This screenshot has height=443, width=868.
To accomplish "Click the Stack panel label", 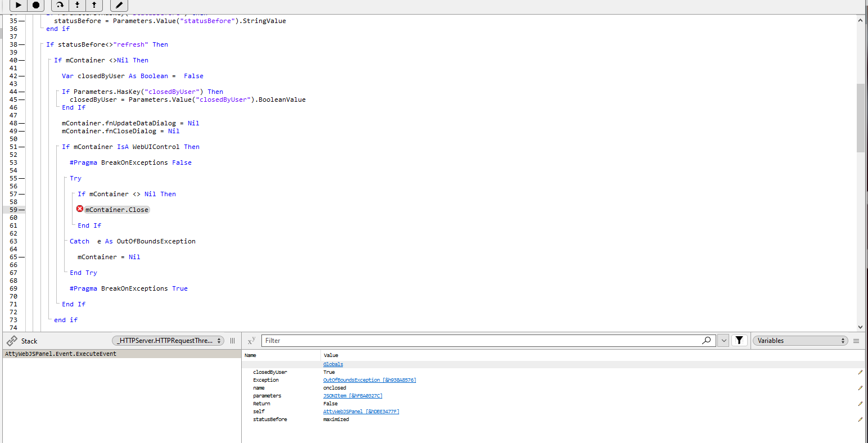I will 29,341.
